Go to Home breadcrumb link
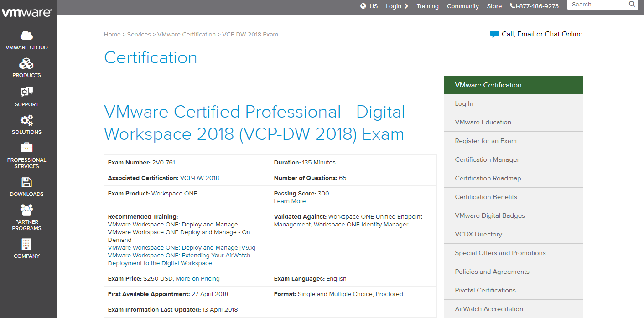Image resolution: width=644 pixels, height=318 pixels. pyautogui.click(x=112, y=34)
